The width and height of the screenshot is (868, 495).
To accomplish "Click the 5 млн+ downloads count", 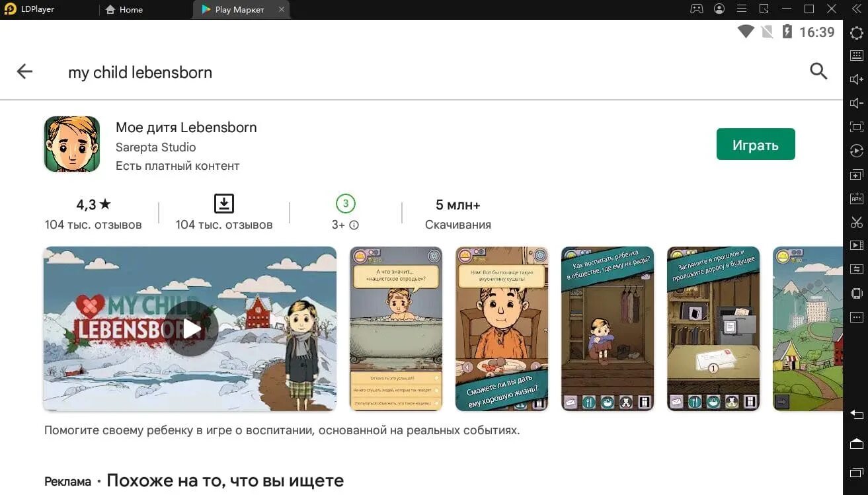I will 458,204.
